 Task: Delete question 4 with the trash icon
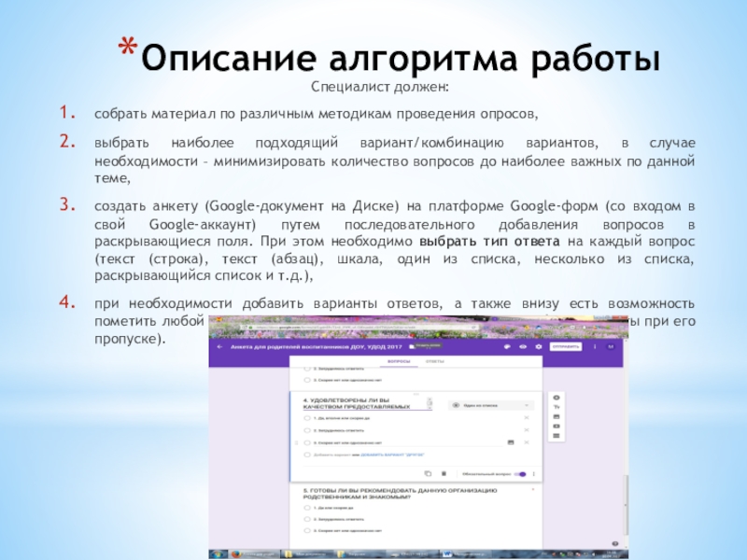pos(444,474)
